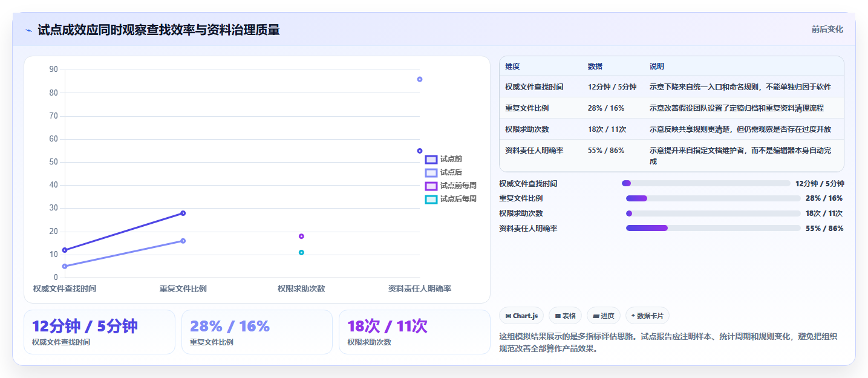Click the 权威文件查找时间 progress bar
The height and width of the screenshot is (378, 868).
click(706, 183)
